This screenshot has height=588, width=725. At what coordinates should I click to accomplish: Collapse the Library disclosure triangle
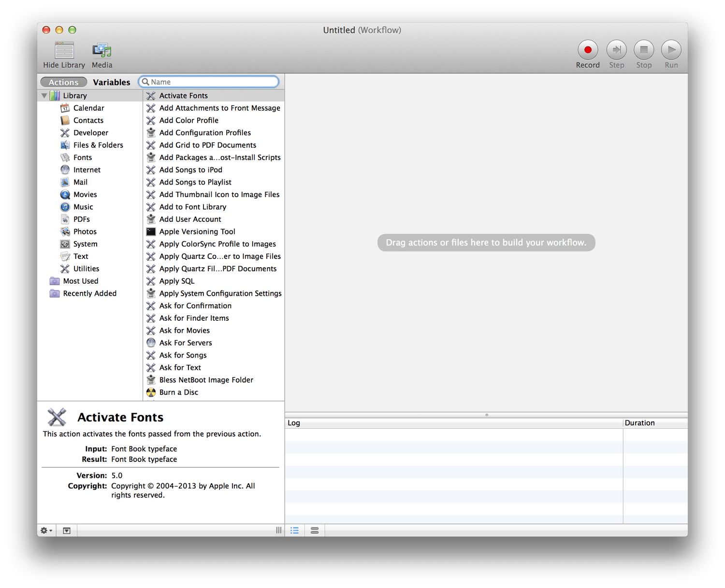44,96
